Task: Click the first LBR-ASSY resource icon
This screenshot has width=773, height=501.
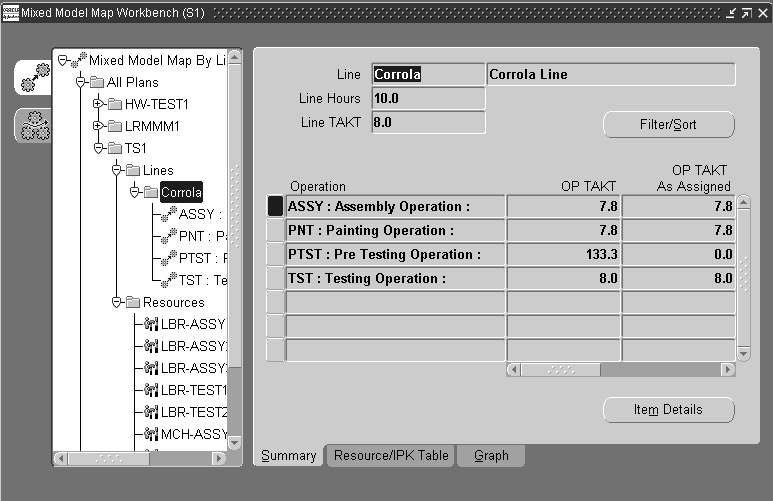Action: pyautogui.click(x=151, y=324)
